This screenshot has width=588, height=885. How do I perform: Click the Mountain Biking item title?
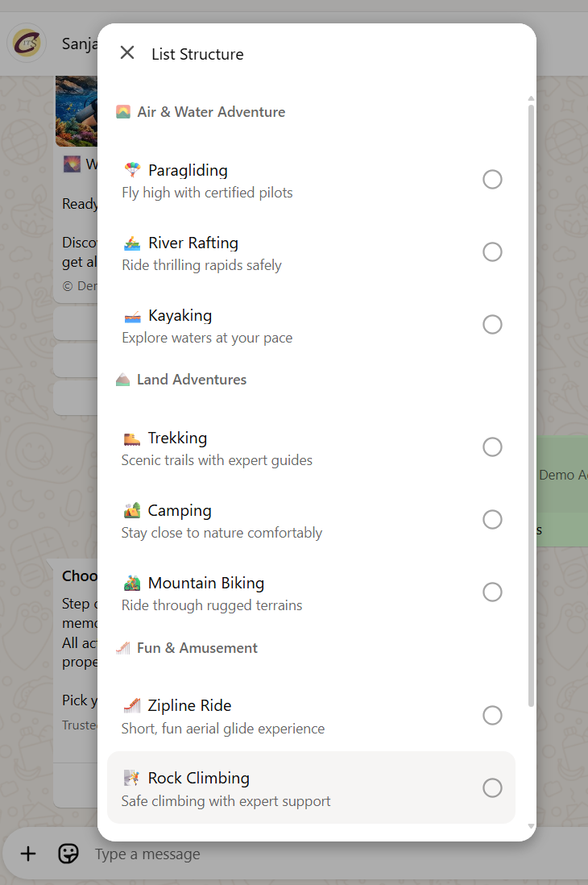[x=206, y=583]
